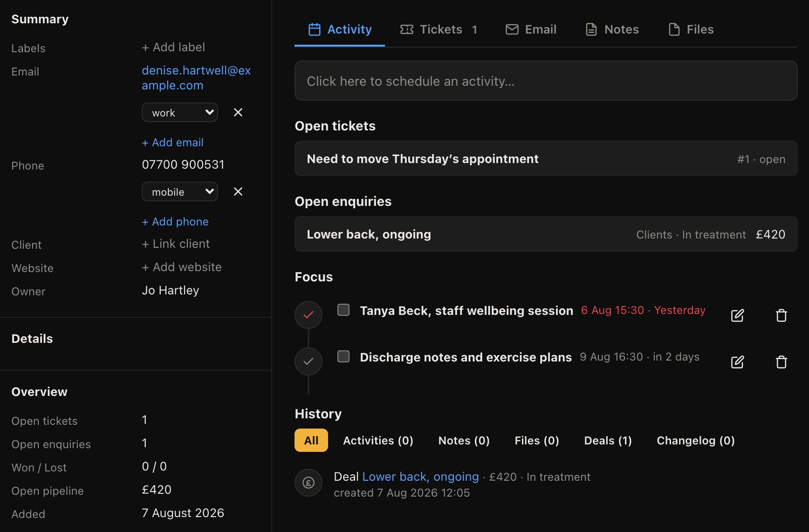Click the Add email link
This screenshot has height=532, width=809.
tap(172, 143)
